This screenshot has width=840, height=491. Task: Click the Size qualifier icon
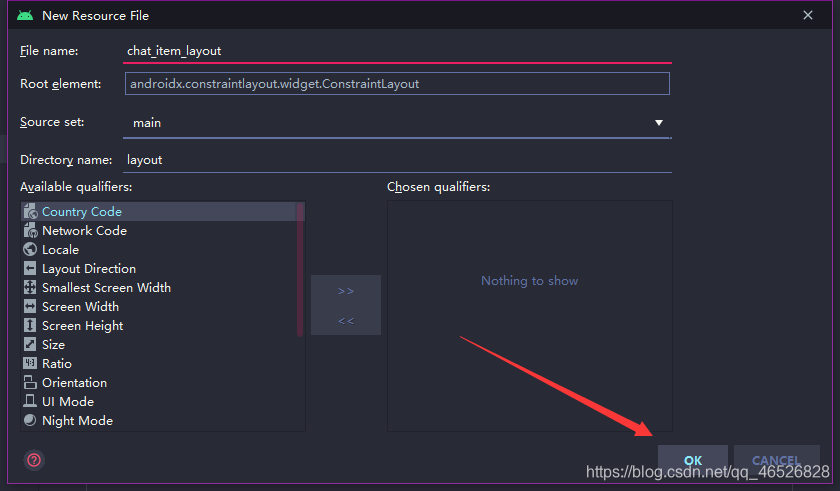point(30,344)
